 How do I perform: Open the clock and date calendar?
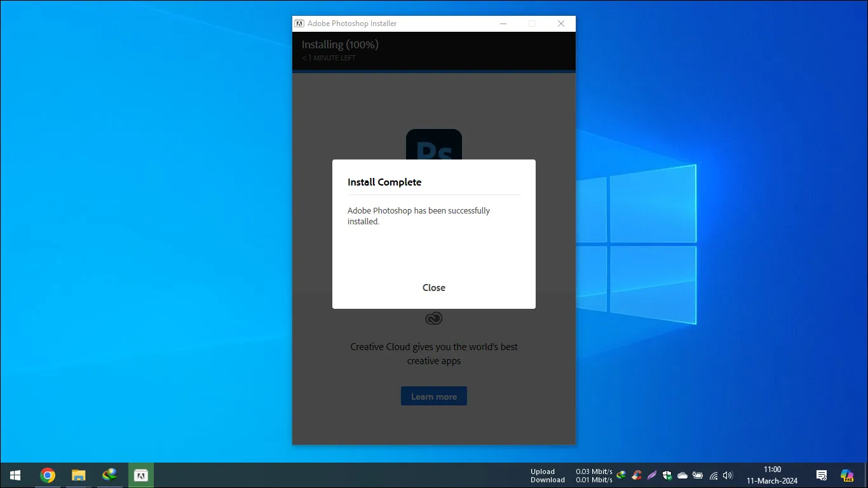click(x=772, y=475)
